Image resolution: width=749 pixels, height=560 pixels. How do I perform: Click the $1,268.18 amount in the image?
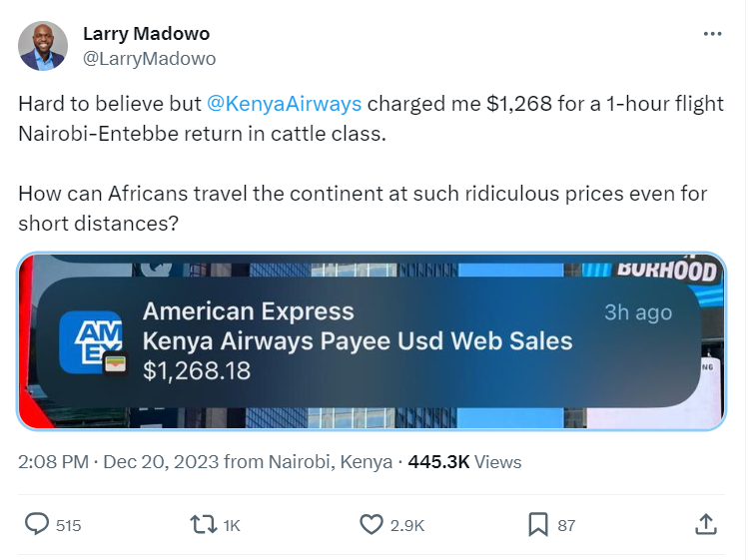(197, 371)
